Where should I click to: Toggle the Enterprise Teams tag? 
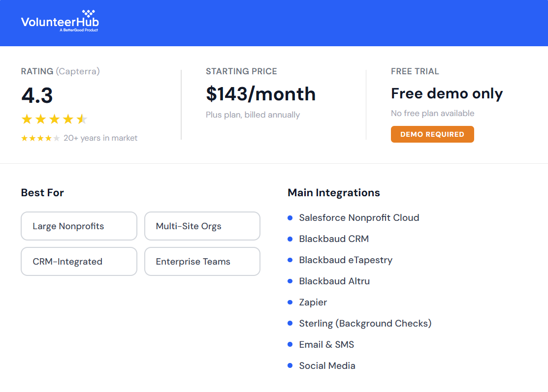pyautogui.click(x=202, y=261)
